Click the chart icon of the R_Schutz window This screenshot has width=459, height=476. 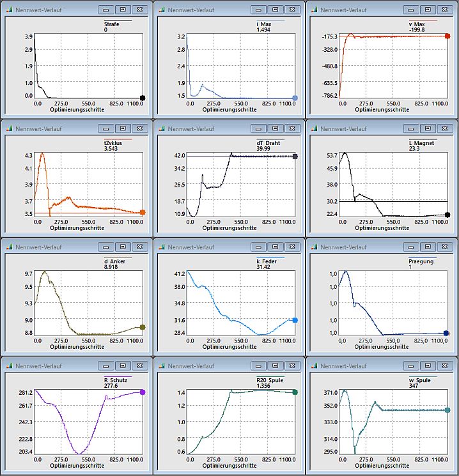8,365
